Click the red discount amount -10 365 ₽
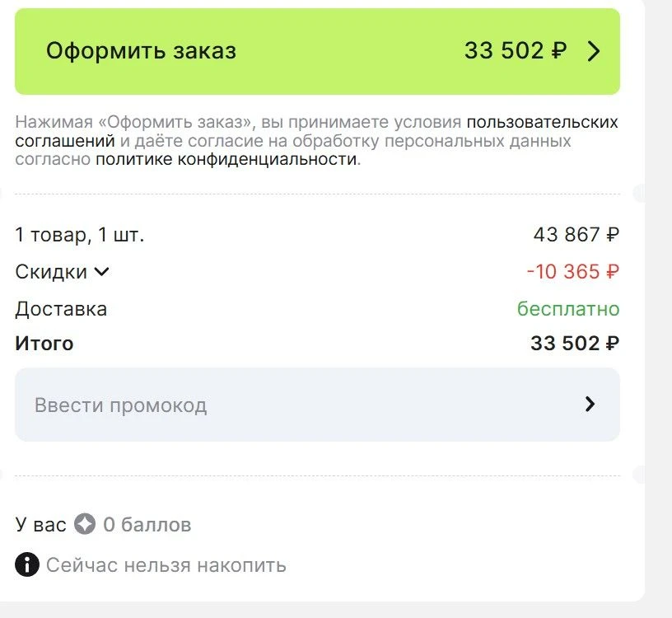Image resolution: width=672 pixels, height=618 pixels. coord(572,272)
